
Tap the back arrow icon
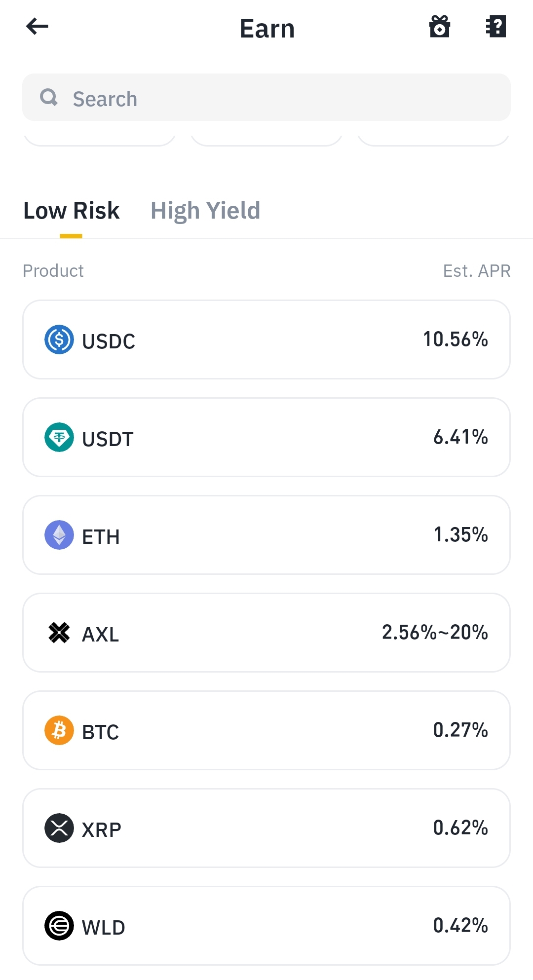37,26
